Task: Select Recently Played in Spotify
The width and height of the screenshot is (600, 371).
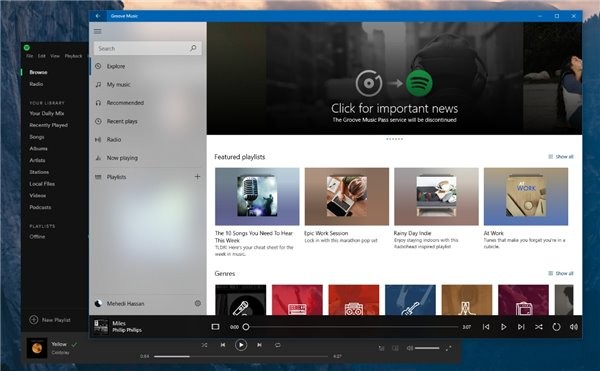Action: (x=49, y=125)
